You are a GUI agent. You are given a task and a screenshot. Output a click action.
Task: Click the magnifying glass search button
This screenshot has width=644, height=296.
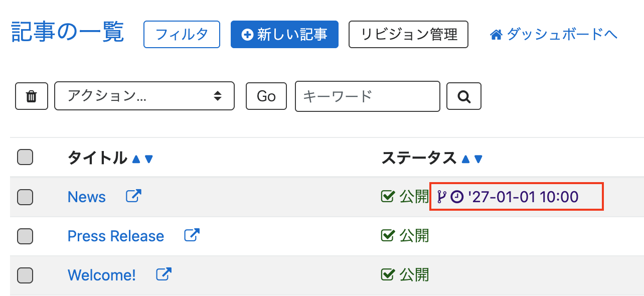pos(464,96)
